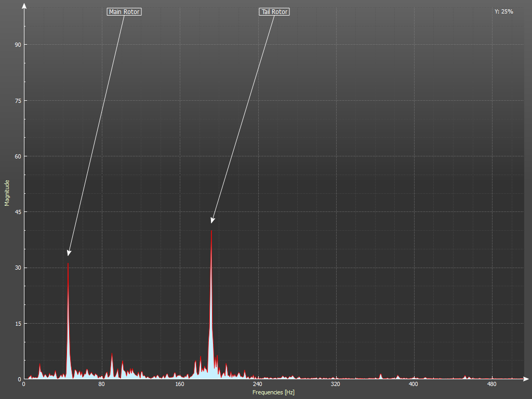This screenshot has height=399, width=532.
Task: Click the 240 tick label on frequency axis
Action: [x=258, y=384]
